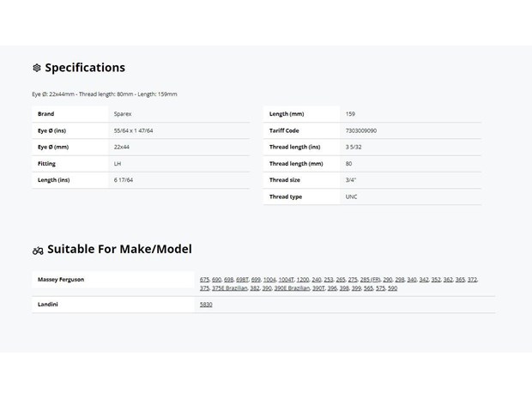Select the 375E Brazilian model link
The width and height of the screenshot is (532, 399).
(229, 288)
